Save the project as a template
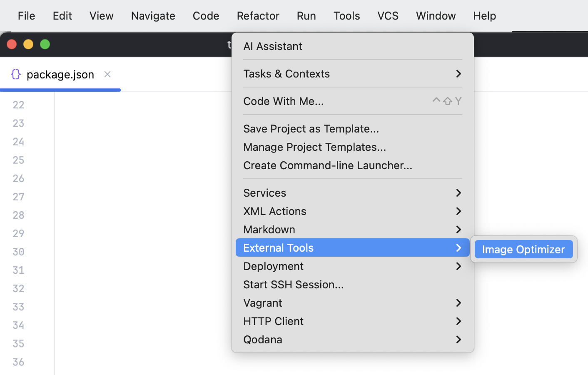The image size is (588, 375). (x=311, y=128)
